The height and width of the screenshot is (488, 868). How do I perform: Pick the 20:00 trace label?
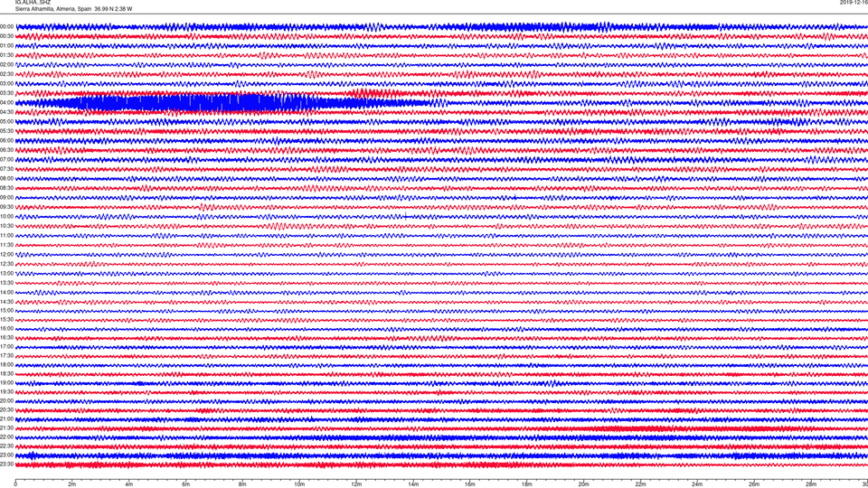pos(6,400)
